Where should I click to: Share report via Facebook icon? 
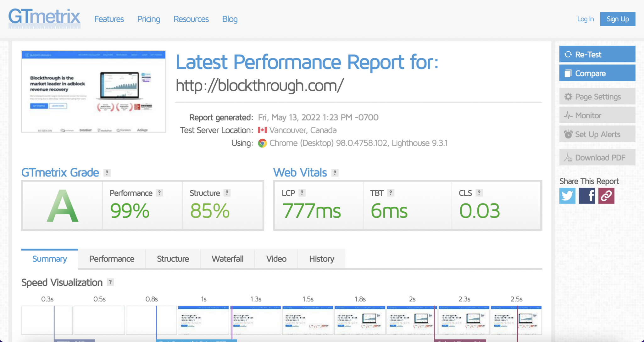click(587, 196)
